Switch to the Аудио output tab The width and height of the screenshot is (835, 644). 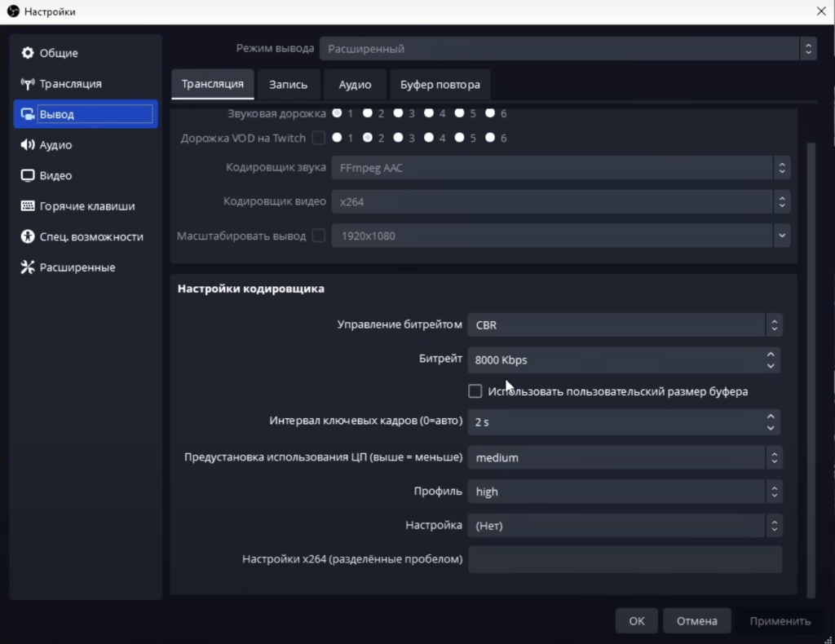(x=355, y=84)
